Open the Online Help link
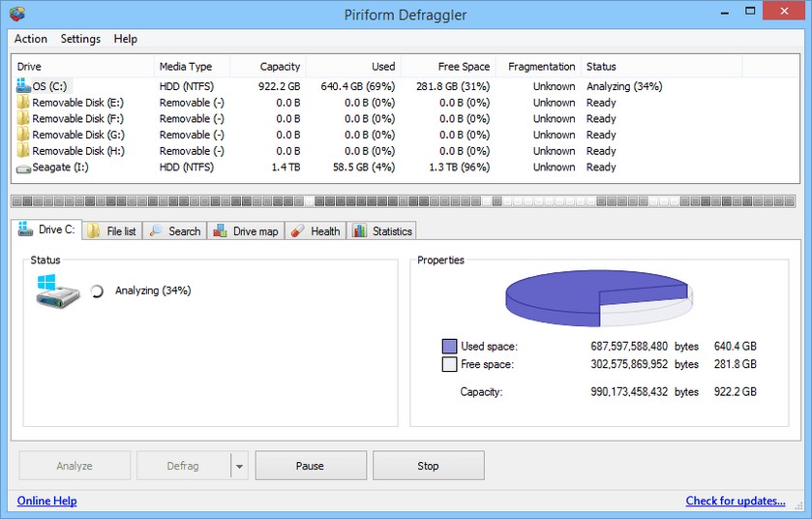Viewport: 812px width, 519px height. pos(47,501)
